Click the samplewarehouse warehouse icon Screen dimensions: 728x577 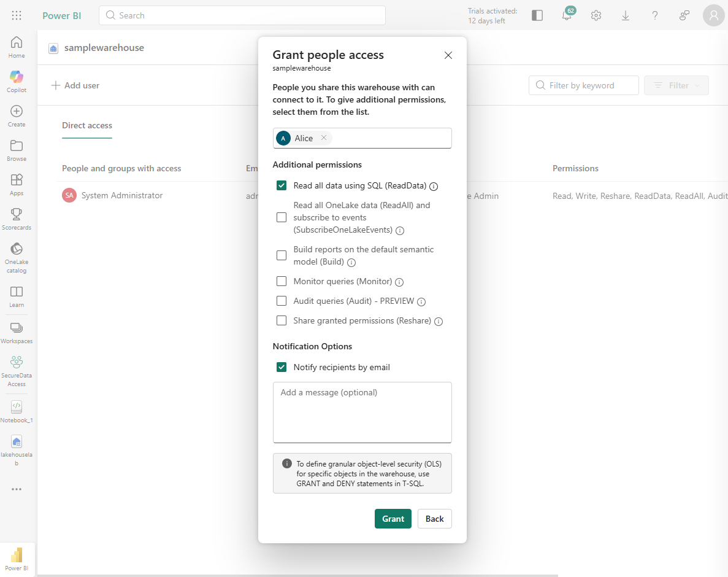(53, 48)
